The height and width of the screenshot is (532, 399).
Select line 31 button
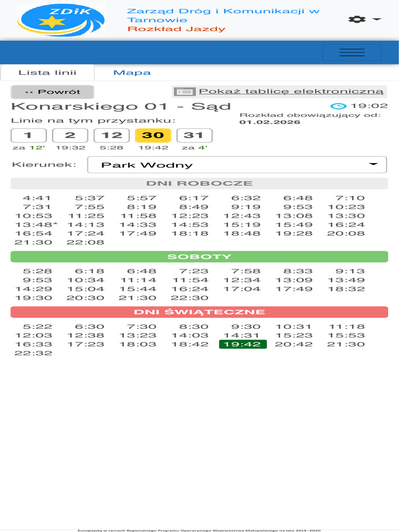(194, 136)
